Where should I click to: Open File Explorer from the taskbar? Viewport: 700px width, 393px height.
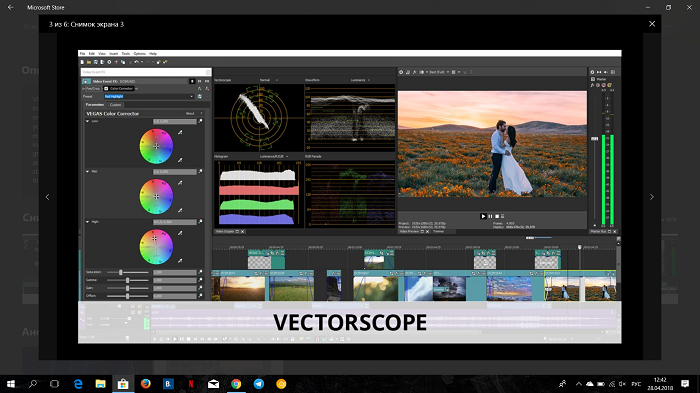100,384
